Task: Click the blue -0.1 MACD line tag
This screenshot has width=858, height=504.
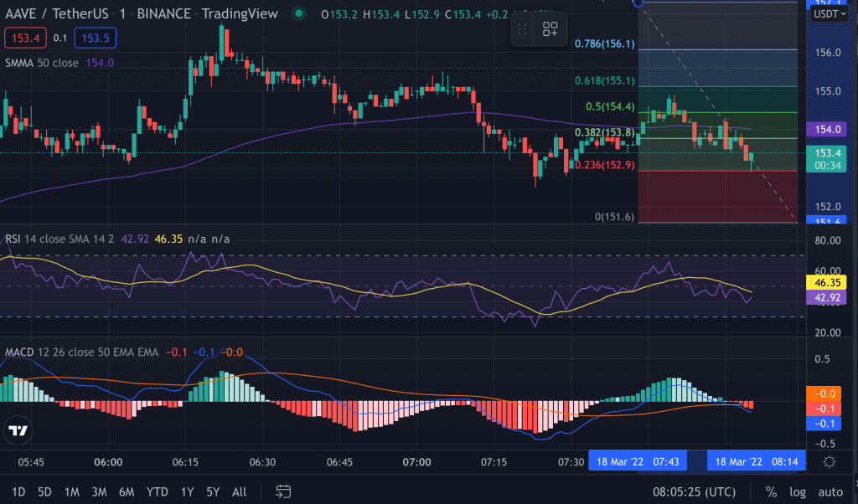Action: pyautogui.click(x=824, y=423)
